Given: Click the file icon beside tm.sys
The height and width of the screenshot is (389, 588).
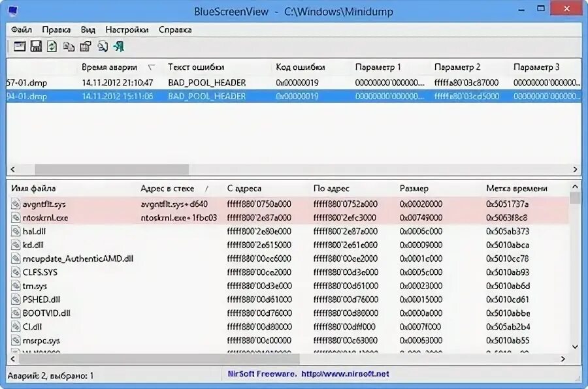Looking at the screenshot, I should coord(16,286).
